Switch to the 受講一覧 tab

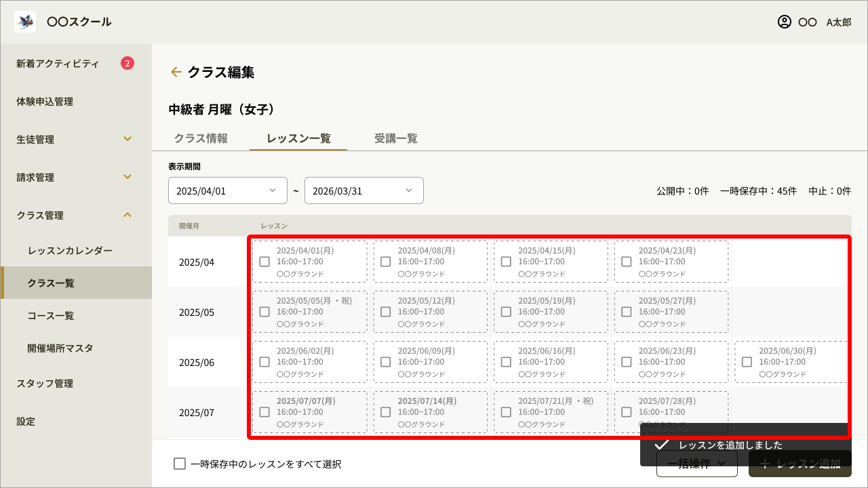coord(396,138)
